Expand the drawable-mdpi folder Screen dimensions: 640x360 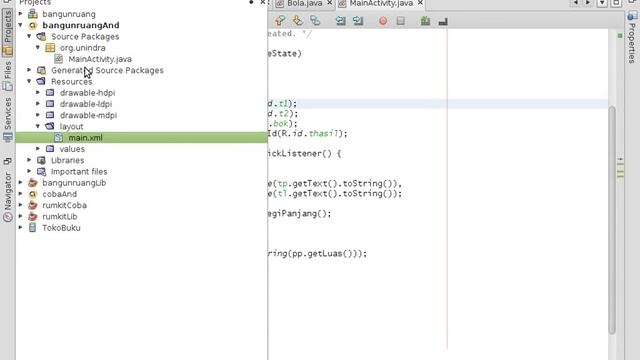click(x=38, y=115)
